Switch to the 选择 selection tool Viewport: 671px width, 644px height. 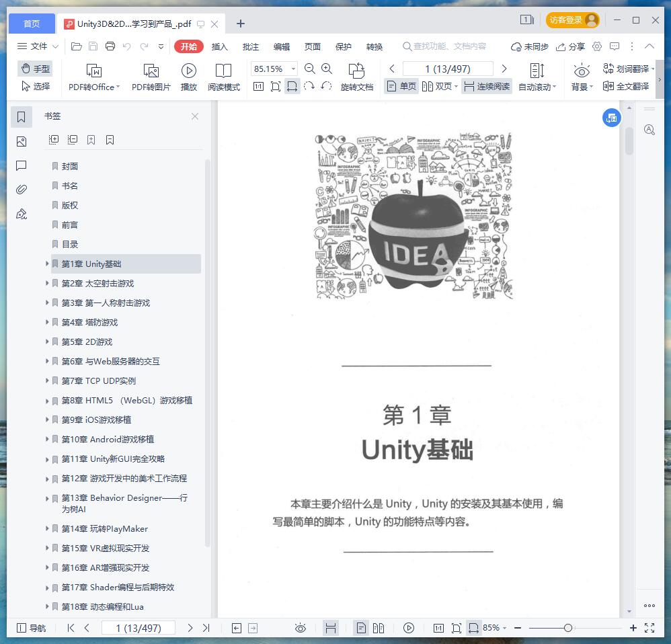pyautogui.click(x=36, y=87)
